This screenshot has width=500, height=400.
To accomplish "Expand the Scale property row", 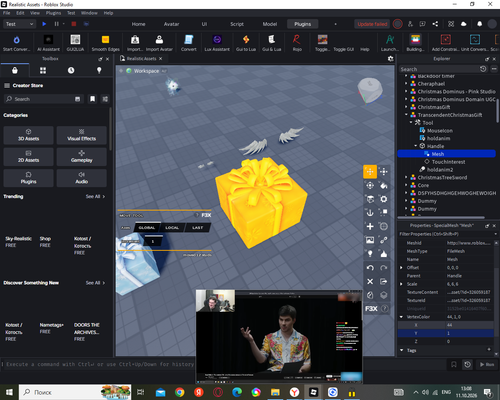I will coord(401,284).
